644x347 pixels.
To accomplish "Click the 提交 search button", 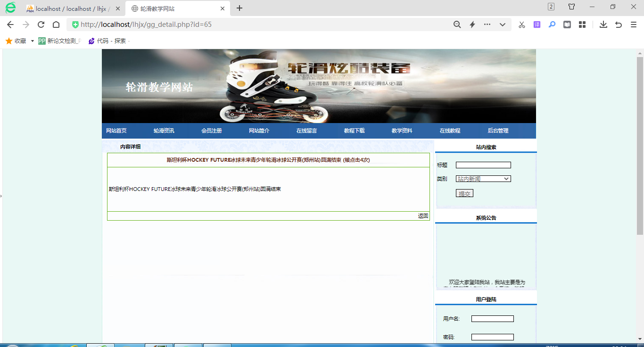I will pos(464,193).
